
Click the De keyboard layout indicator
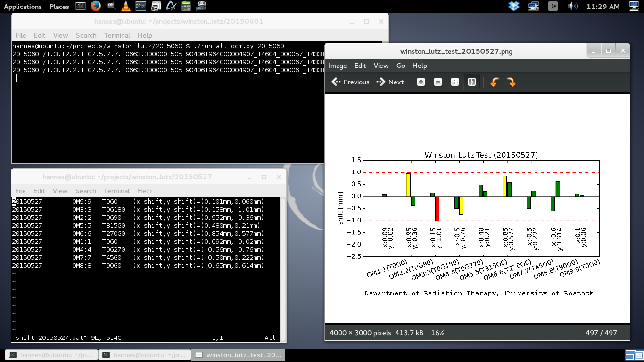553,6
